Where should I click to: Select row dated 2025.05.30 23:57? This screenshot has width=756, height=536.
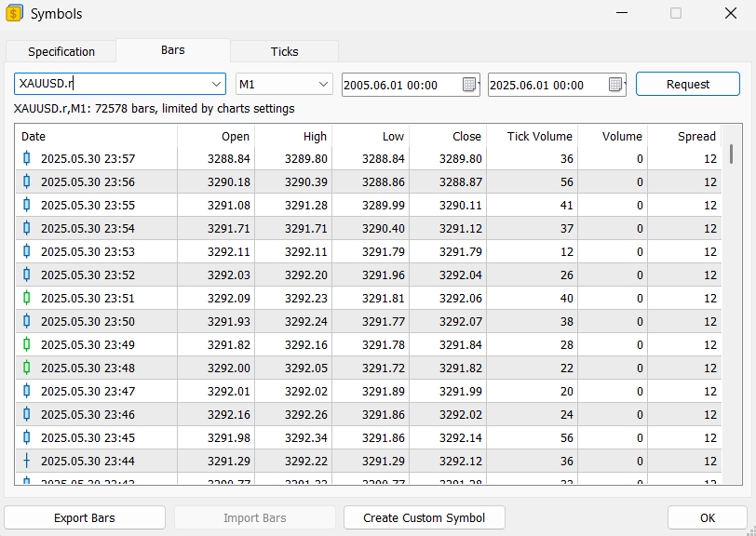[369, 158]
